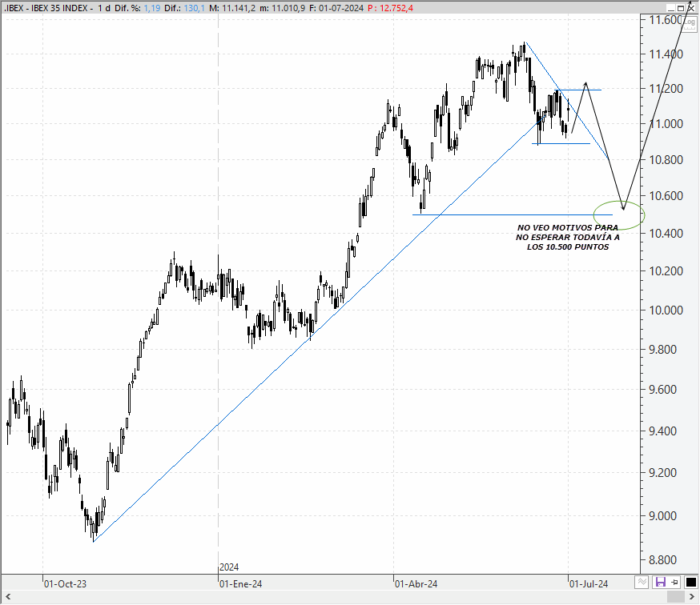Click the '01-Ene-24' date axis label
This screenshot has height=605, width=700.
pos(240,584)
